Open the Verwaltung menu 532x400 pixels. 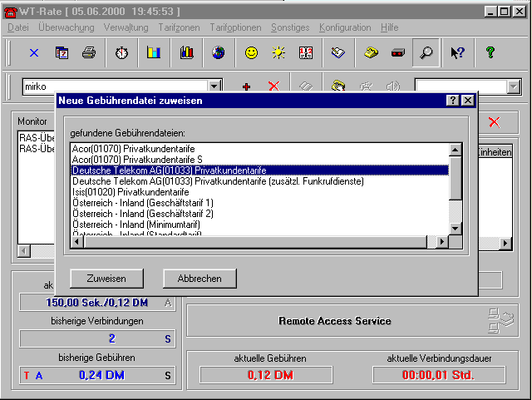[x=126, y=27]
